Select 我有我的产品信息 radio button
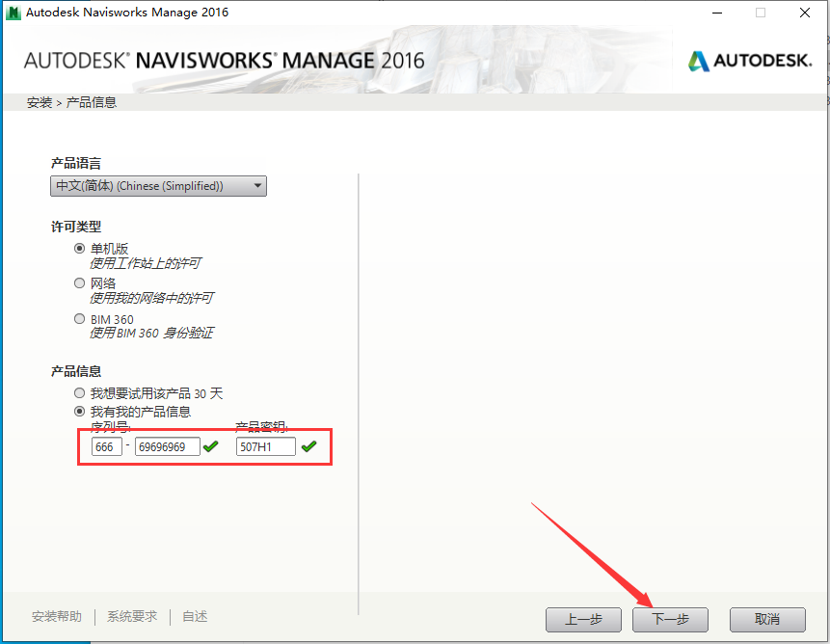This screenshot has height=644, width=830. [x=79, y=411]
